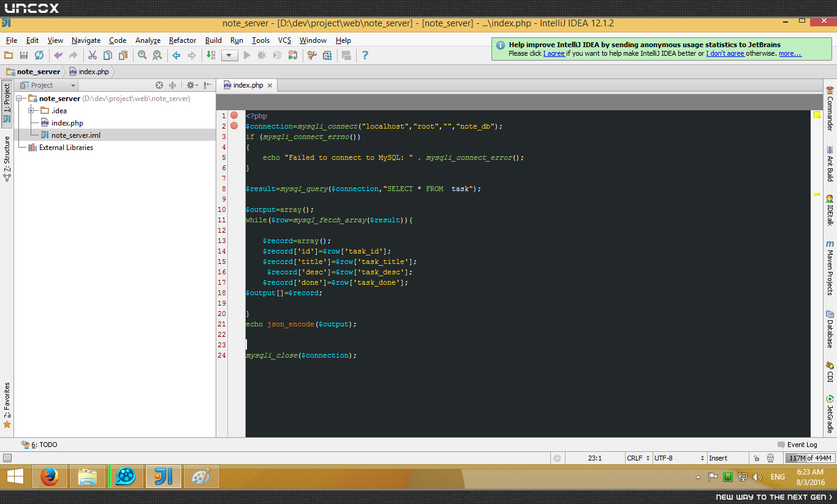Open the CRLF line separator dropdown

[x=638, y=458]
